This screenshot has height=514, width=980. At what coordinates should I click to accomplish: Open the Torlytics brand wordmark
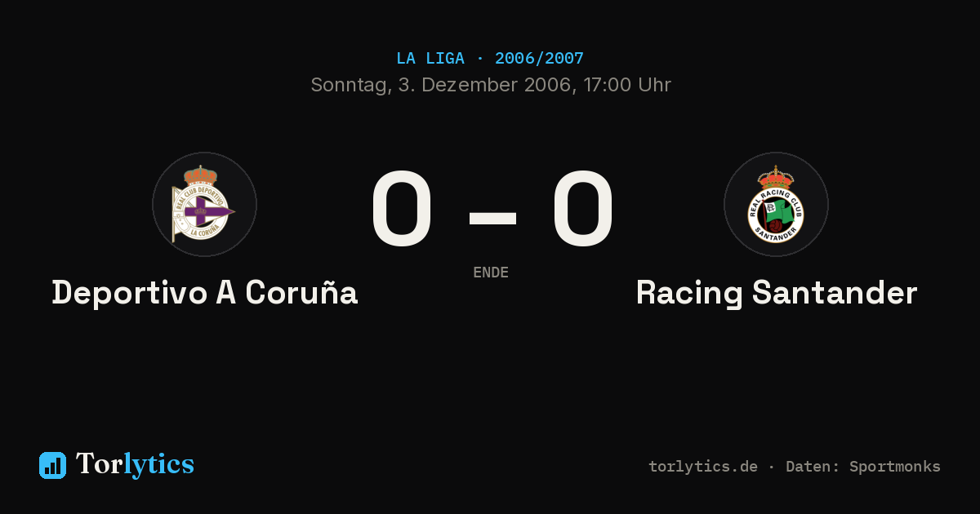coord(135,464)
